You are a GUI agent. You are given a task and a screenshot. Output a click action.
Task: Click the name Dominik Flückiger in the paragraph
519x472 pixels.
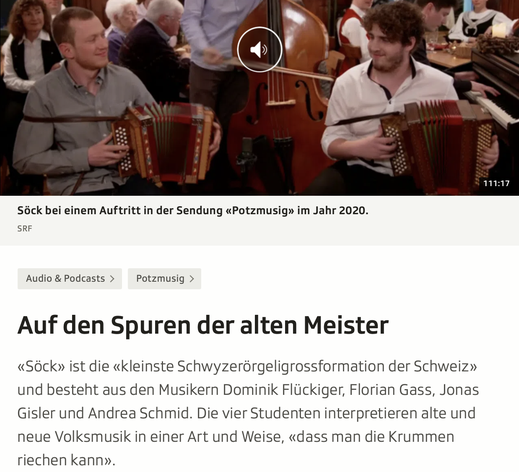click(284, 390)
